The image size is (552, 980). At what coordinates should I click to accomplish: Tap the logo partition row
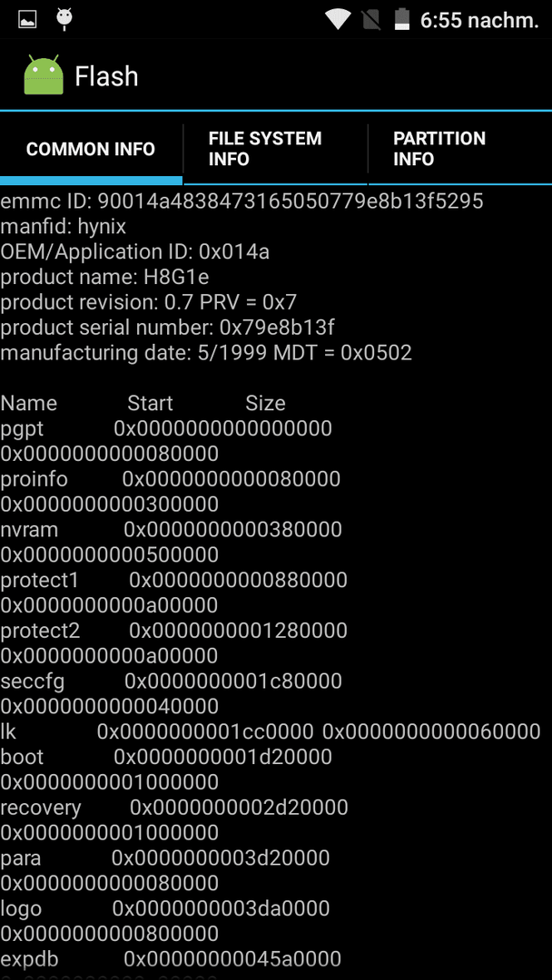[165, 921]
